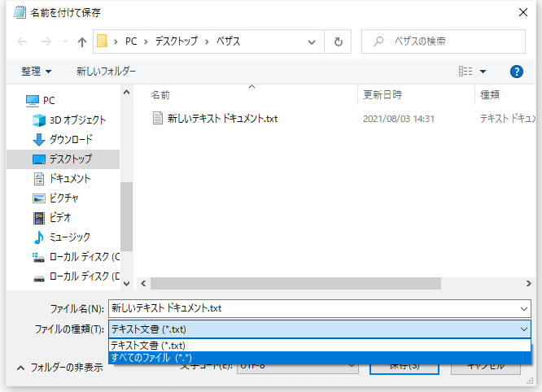Sort by the 名前 column header
Screen dimensions: 542x392
point(160,95)
